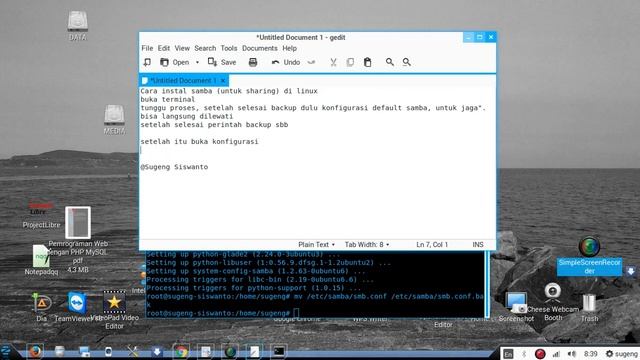Open the Search menu

click(x=205, y=48)
